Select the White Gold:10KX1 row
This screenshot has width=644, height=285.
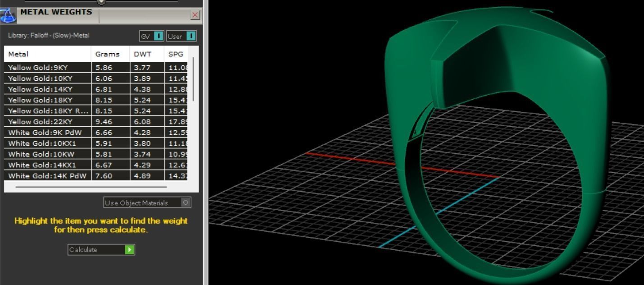[96, 143]
